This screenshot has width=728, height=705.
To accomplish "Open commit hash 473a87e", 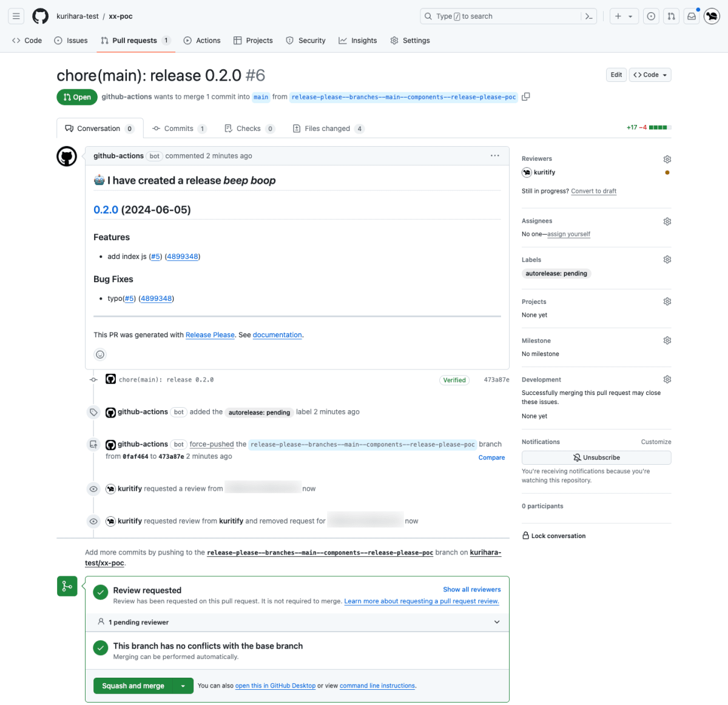I will [x=496, y=380].
